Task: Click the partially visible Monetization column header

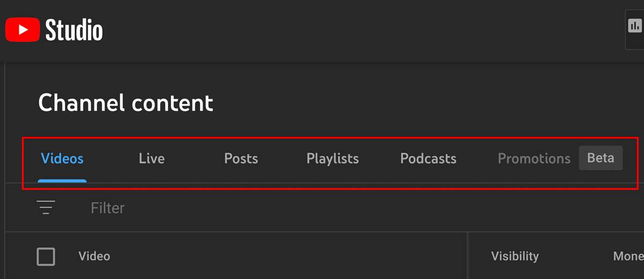Action: pyautogui.click(x=628, y=256)
